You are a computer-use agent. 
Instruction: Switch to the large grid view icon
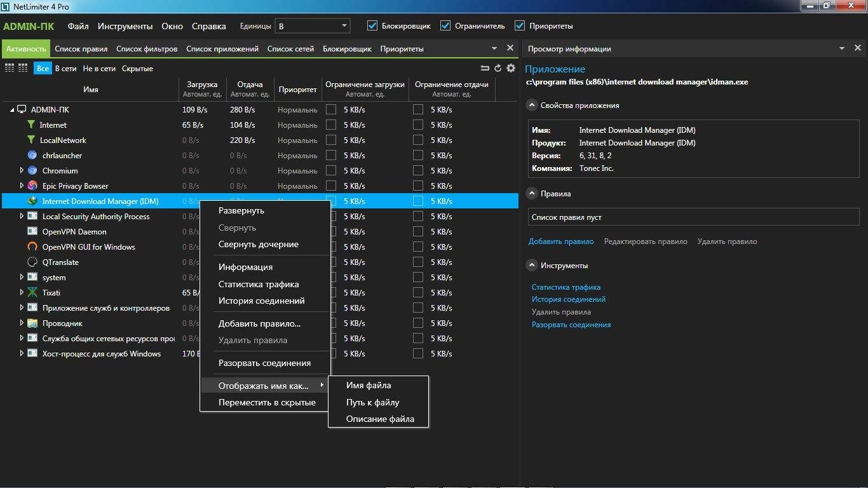coord(10,68)
